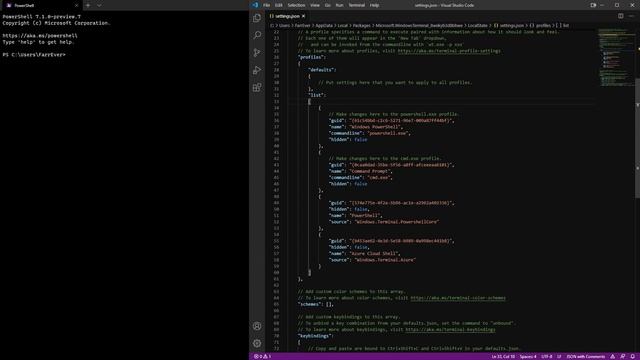
Task: Select the PowerShell tab in Windows Terminal
Action: 41,5
